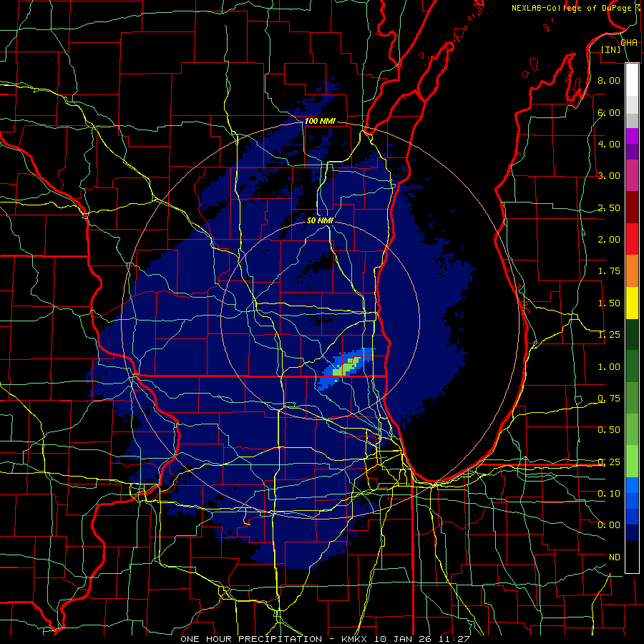The image size is (644, 644).
Task: Pick the pink legend swatch near 3.00
Action: (632, 175)
